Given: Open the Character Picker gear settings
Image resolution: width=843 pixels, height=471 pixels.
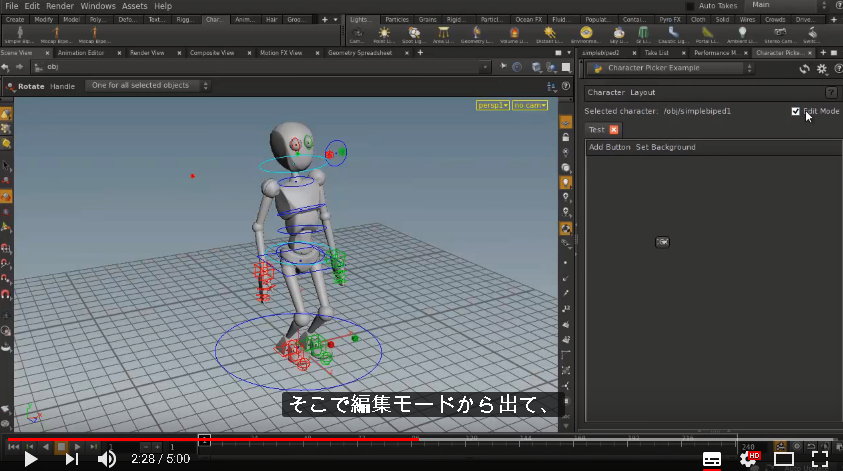Looking at the screenshot, I should click(x=821, y=69).
